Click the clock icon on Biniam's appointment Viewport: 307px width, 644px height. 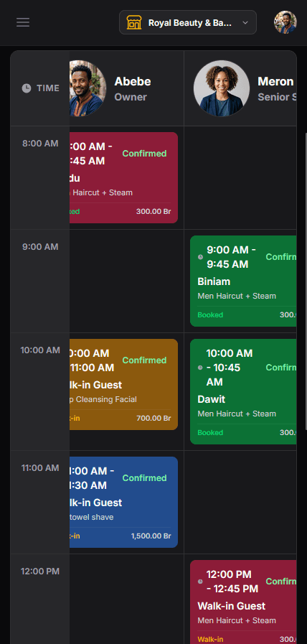point(200,257)
